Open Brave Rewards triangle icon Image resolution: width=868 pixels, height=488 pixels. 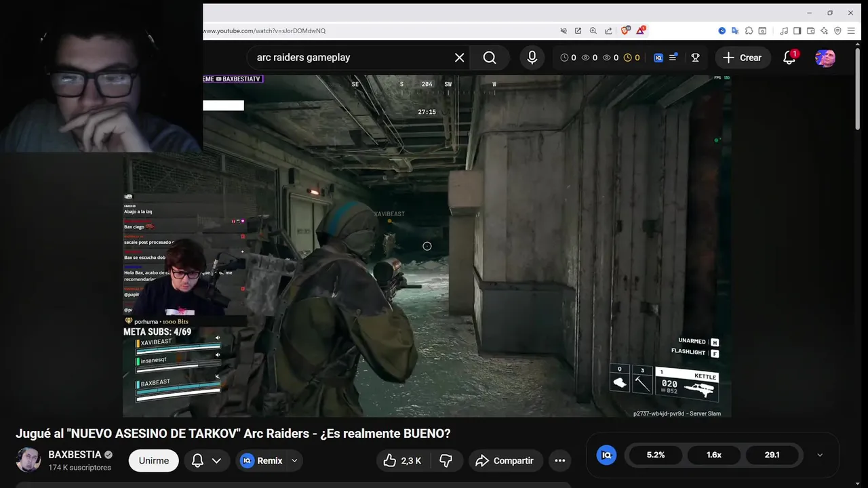point(641,30)
